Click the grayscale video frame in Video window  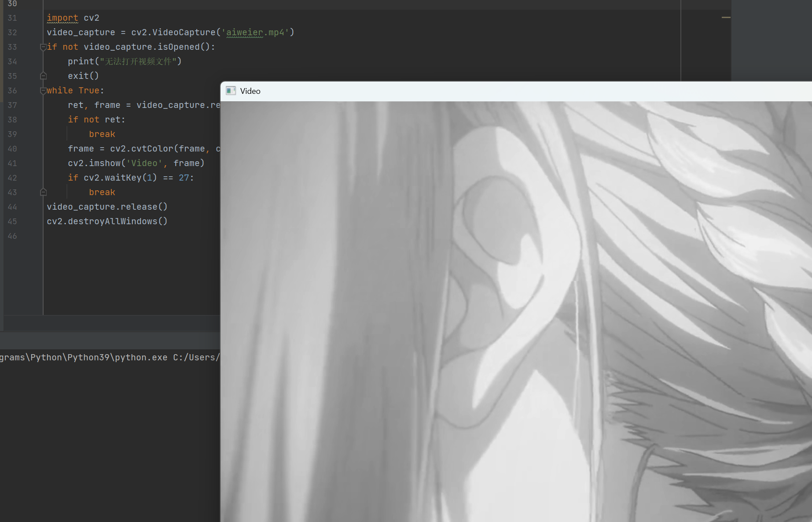coord(516,312)
